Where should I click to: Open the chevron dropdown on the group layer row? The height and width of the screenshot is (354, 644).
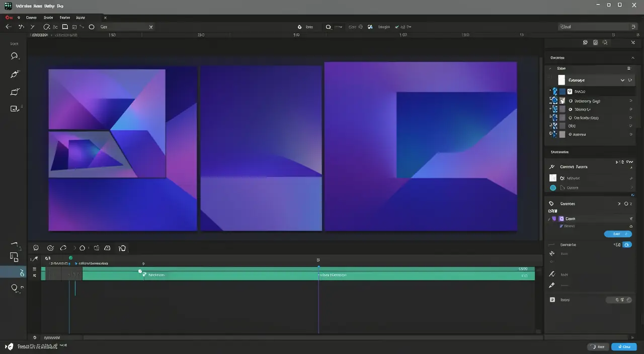coord(622,80)
